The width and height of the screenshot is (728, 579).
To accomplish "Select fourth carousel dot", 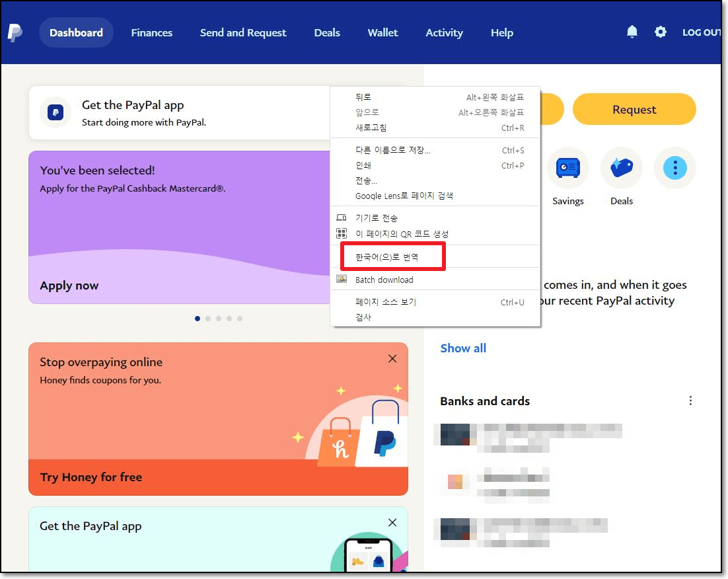I will [229, 319].
